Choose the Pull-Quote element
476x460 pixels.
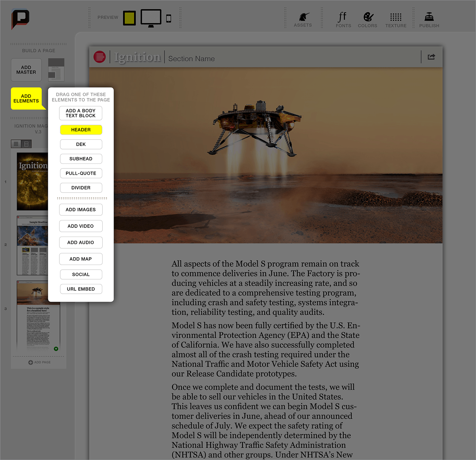point(81,173)
